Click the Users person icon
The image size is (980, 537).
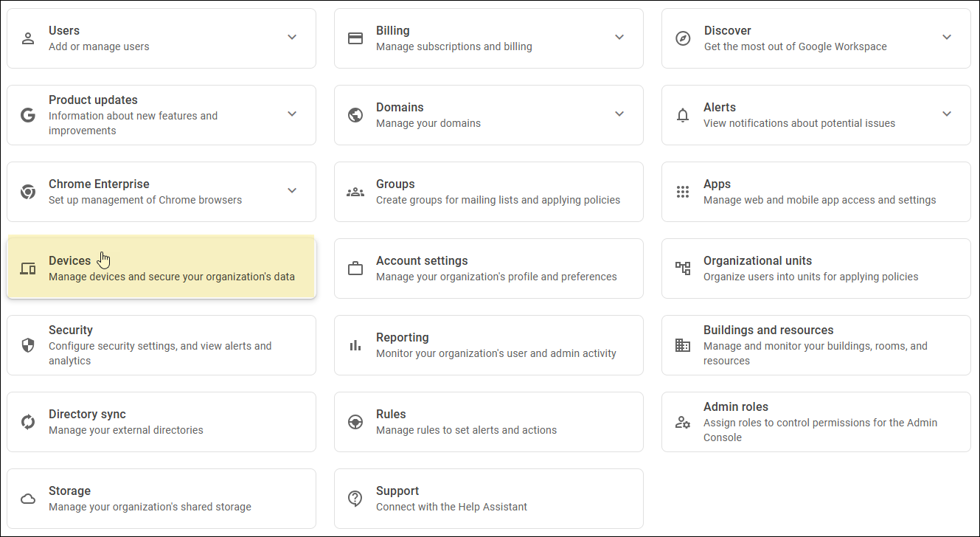28,38
